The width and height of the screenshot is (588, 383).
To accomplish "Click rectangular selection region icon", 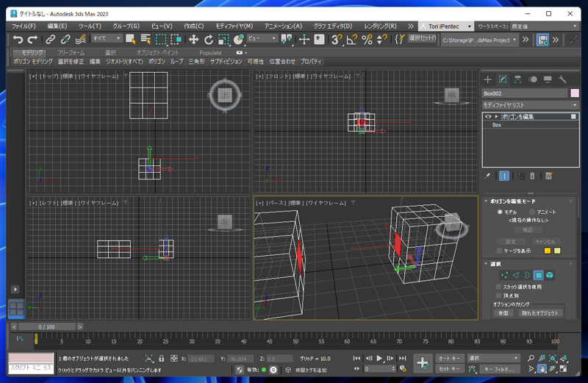I will [161, 40].
